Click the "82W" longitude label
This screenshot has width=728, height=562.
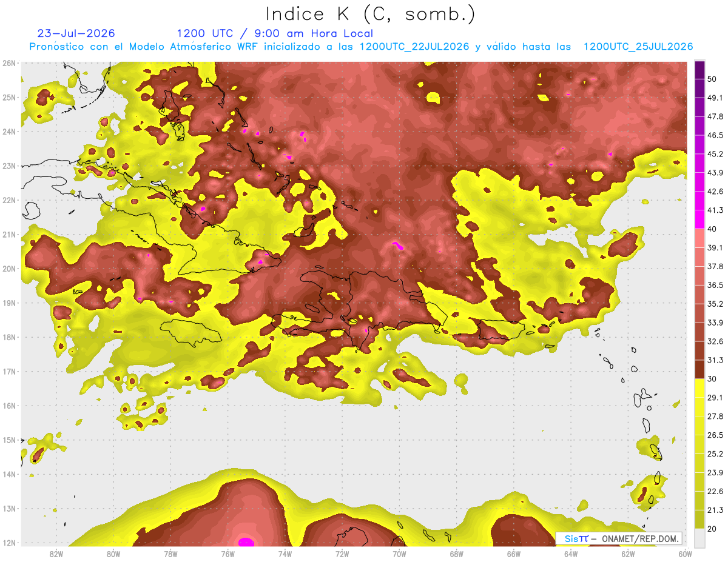click(x=56, y=554)
